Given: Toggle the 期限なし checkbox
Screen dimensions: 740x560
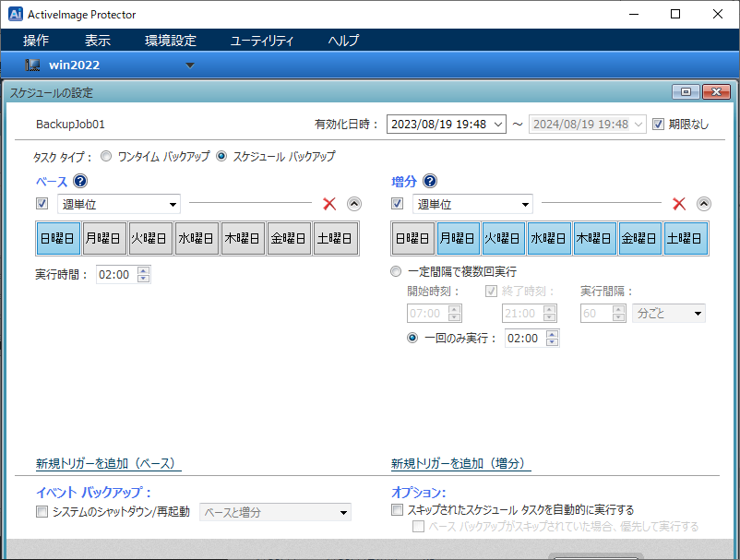Looking at the screenshot, I should click(x=658, y=124).
